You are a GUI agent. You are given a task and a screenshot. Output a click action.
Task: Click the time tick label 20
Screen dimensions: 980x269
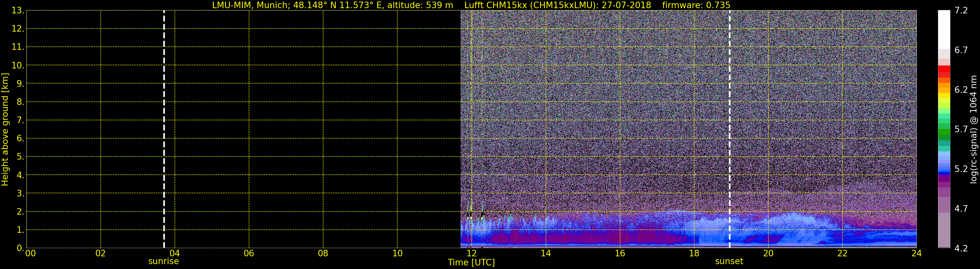(768, 253)
